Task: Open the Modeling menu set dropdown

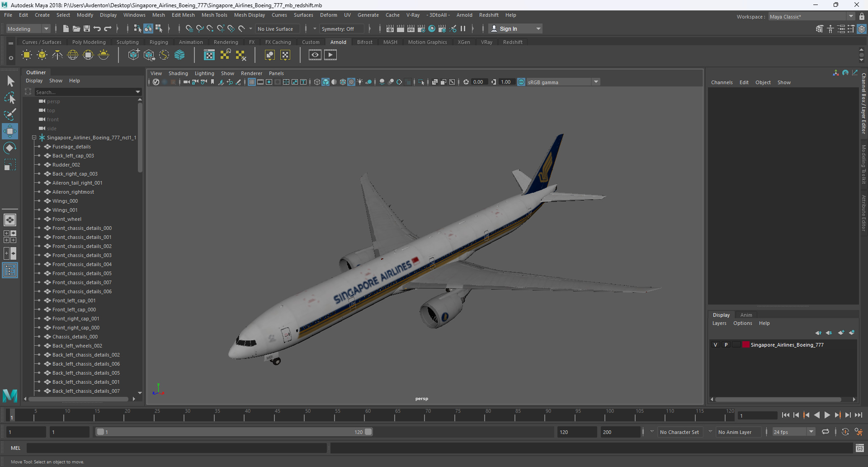Action: click(28, 29)
